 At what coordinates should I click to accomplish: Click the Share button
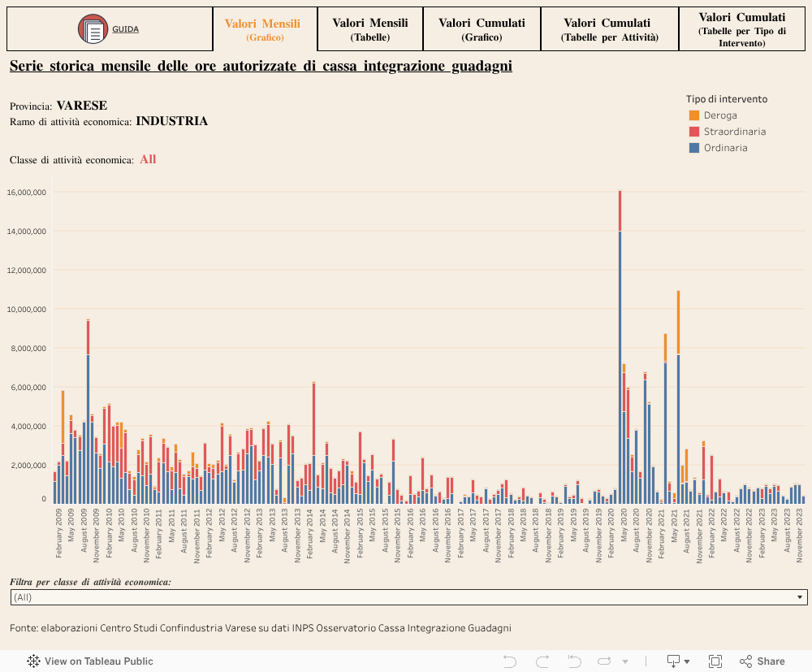pos(762,661)
